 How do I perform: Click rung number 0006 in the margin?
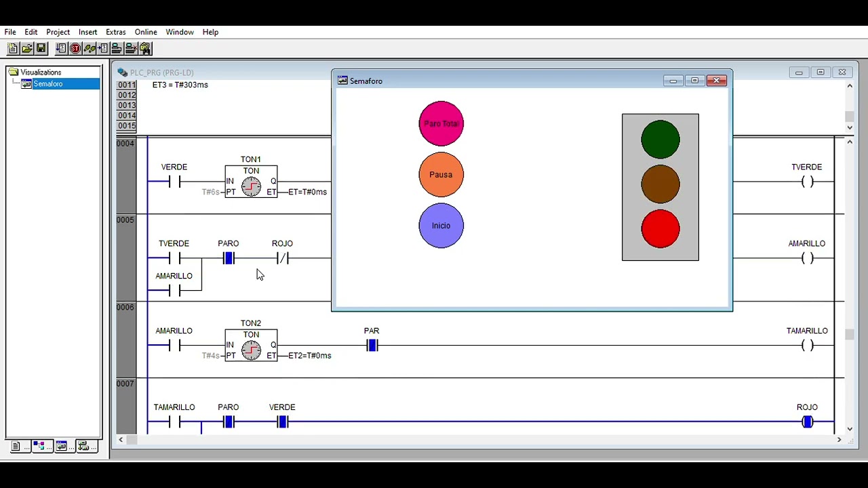125,308
